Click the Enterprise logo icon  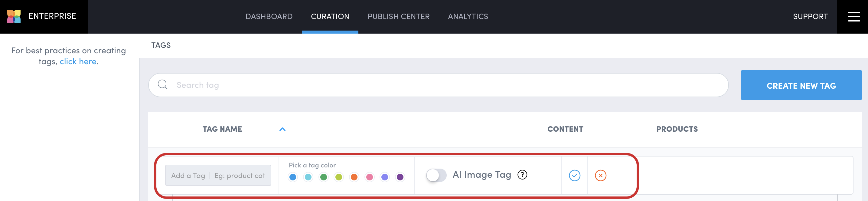(x=14, y=17)
